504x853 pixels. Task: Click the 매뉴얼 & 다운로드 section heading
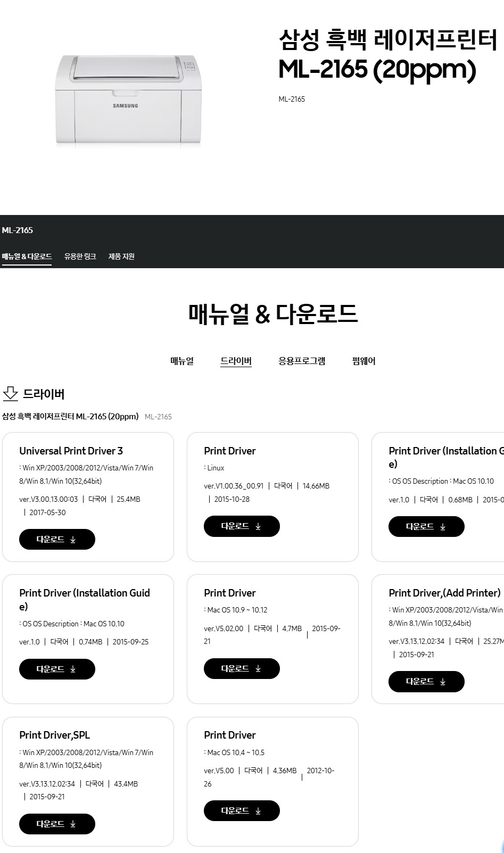[x=272, y=313]
